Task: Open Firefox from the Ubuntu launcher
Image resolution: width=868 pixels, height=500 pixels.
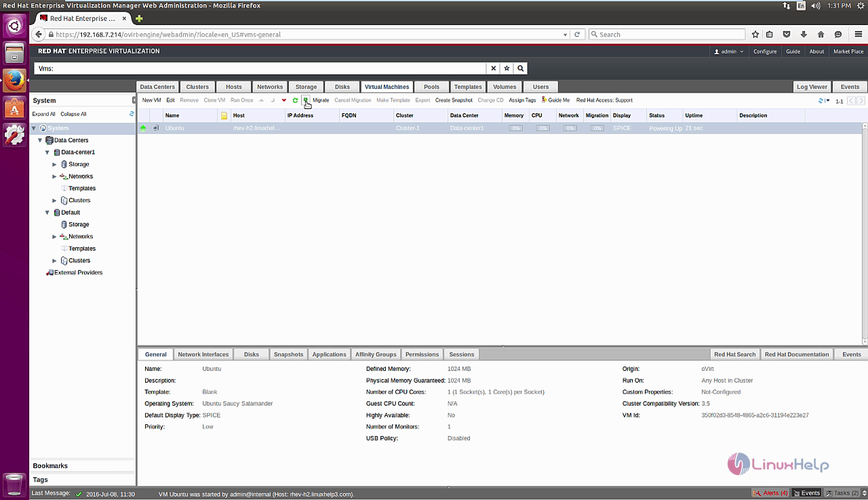Action: [14, 81]
